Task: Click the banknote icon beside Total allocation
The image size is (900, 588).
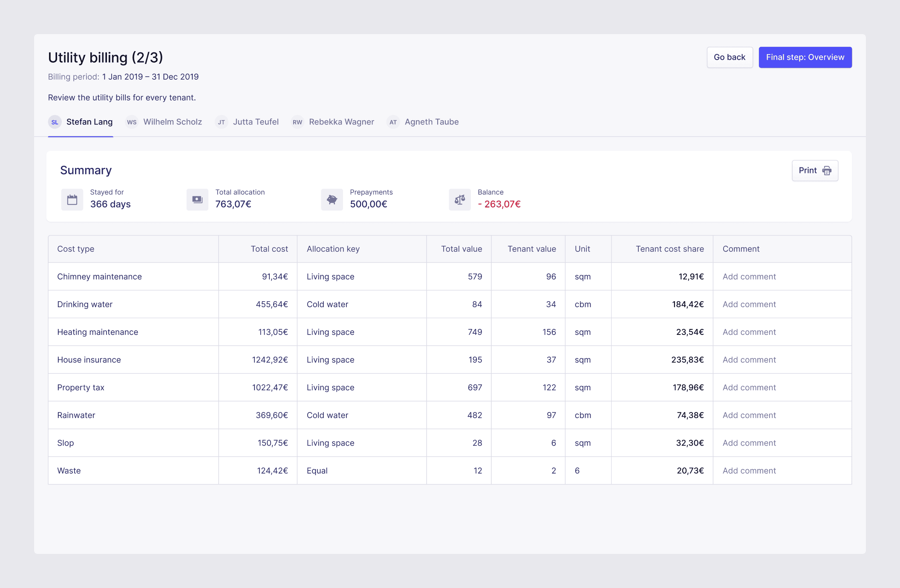Action: coord(197,199)
